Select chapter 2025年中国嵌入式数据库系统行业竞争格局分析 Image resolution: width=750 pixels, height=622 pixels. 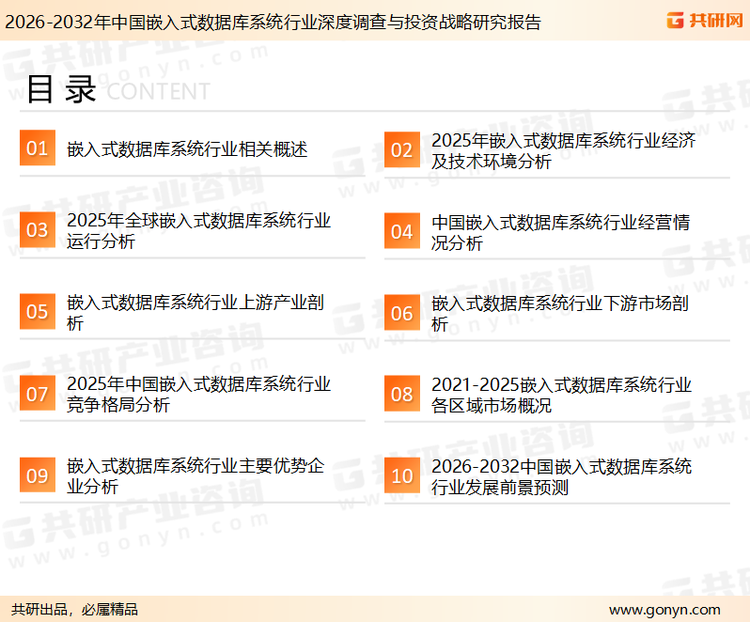[199, 394]
